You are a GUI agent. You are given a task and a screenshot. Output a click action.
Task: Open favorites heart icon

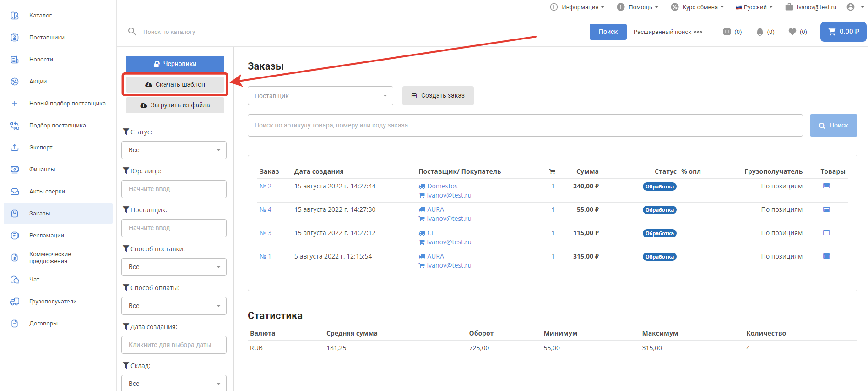tap(792, 32)
